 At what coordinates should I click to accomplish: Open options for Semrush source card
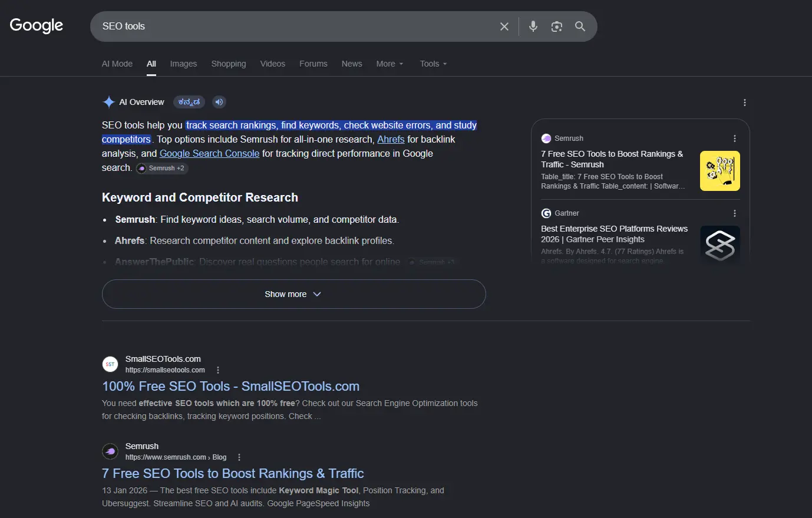(x=735, y=138)
